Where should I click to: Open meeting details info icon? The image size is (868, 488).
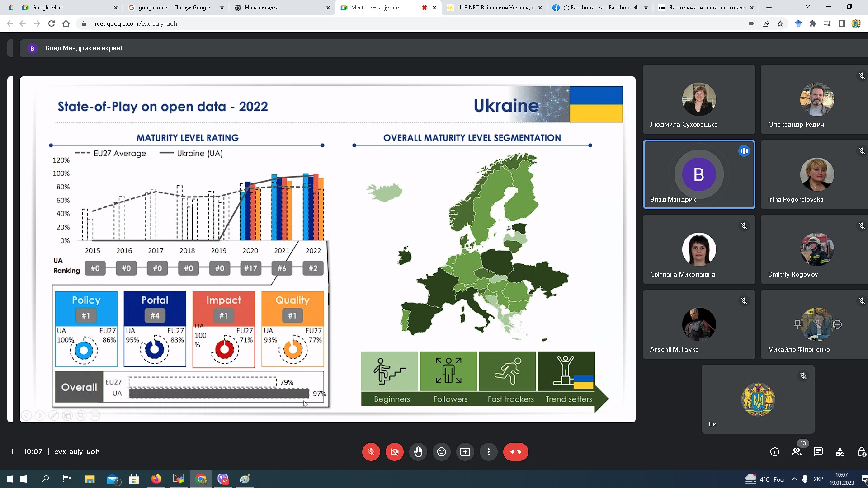(x=774, y=452)
